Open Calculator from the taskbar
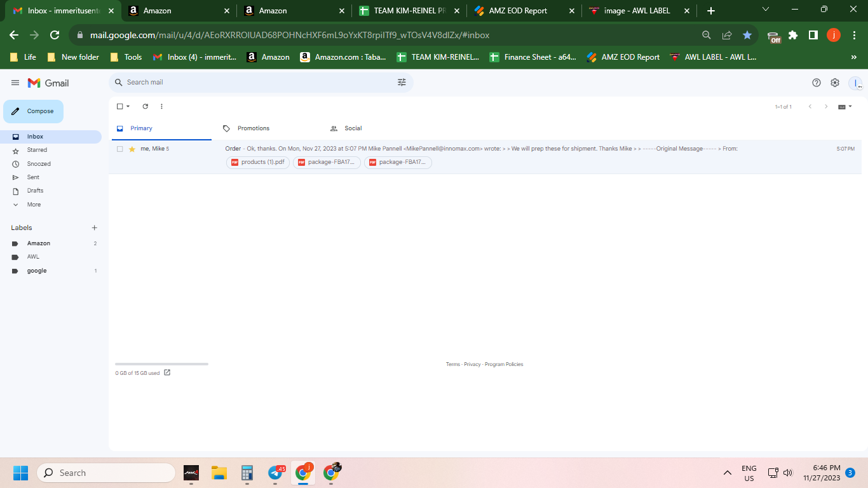 (247, 473)
